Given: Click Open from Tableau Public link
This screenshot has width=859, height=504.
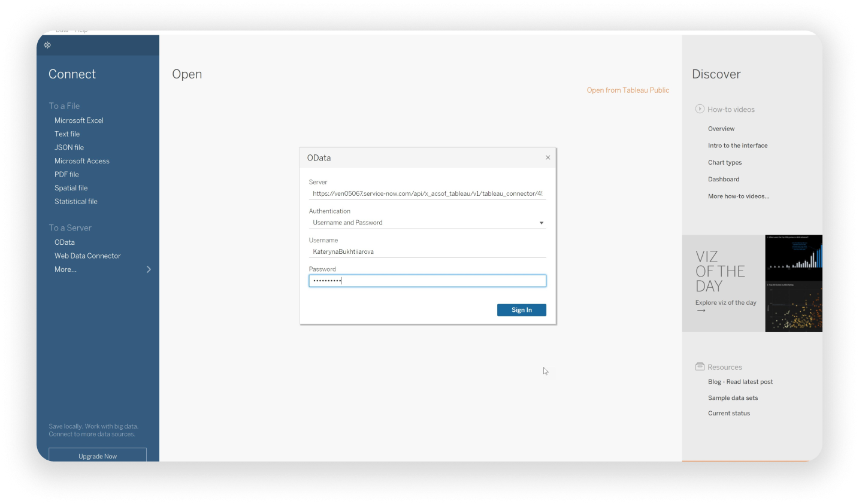Looking at the screenshot, I should (x=628, y=90).
